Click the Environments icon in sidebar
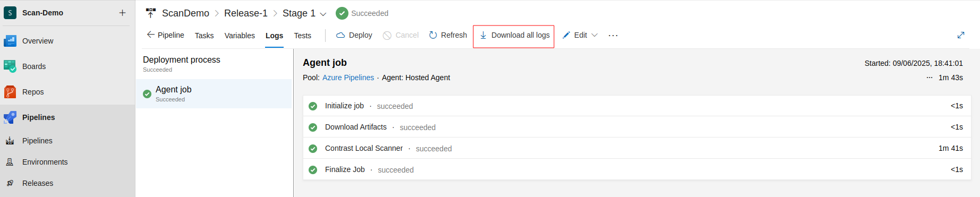This screenshot has height=197, width=980. (x=10, y=162)
